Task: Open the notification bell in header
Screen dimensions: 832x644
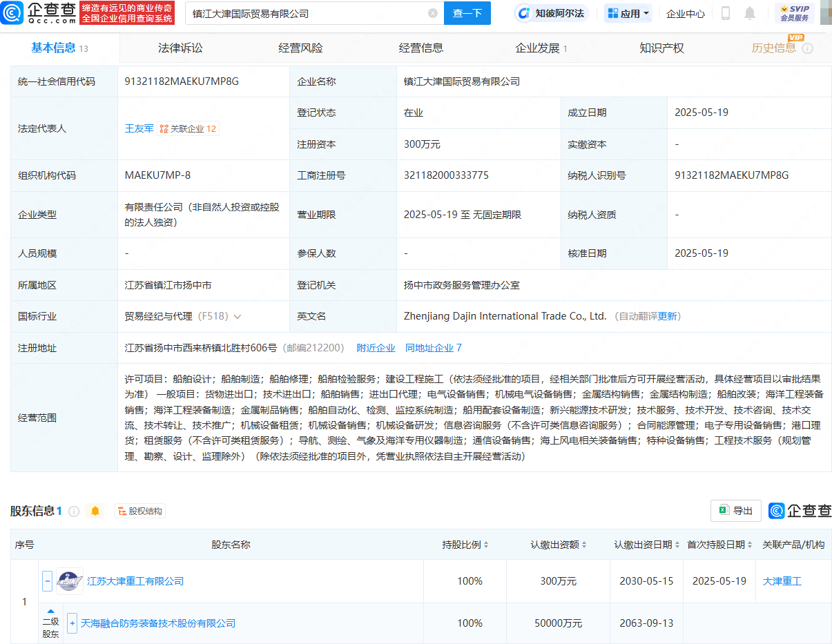Action: click(x=750, y=13)
